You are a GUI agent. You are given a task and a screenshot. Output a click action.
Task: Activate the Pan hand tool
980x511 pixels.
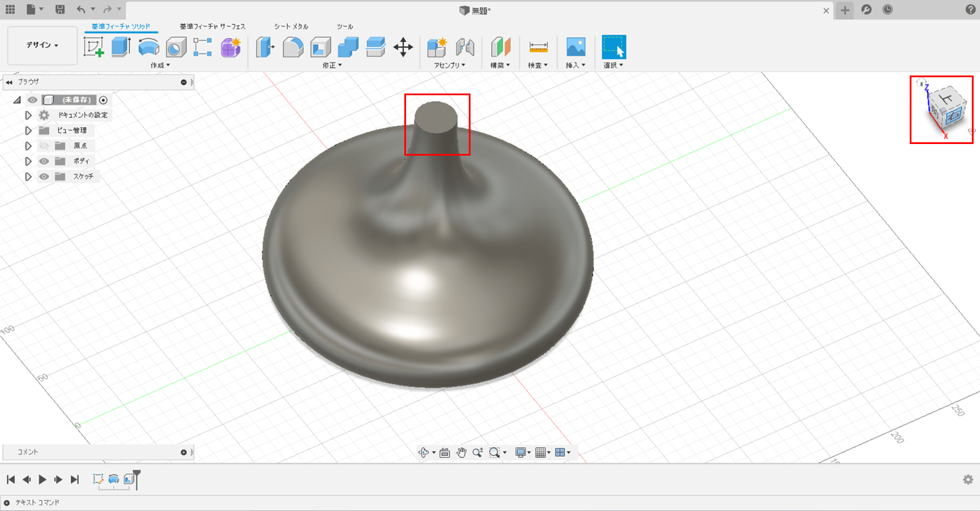tap(461, 452)
